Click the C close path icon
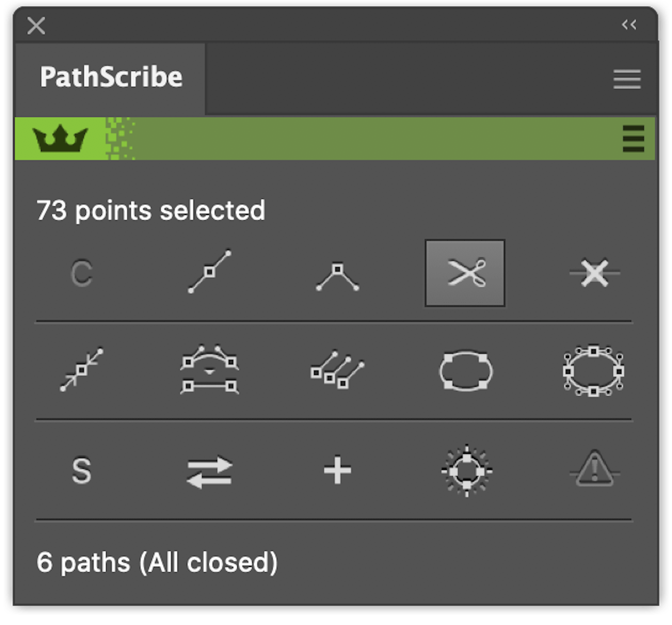672x625 pixels. pos(82,274)
